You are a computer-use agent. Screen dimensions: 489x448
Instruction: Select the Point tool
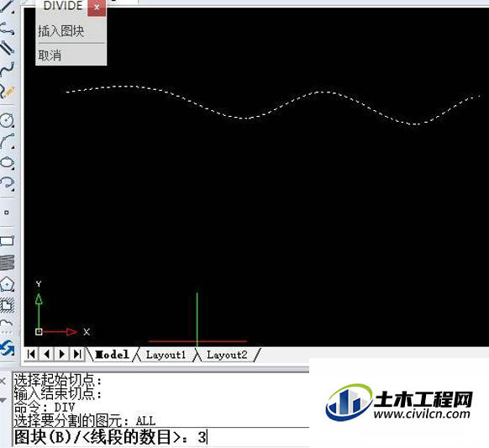[7, 213]
